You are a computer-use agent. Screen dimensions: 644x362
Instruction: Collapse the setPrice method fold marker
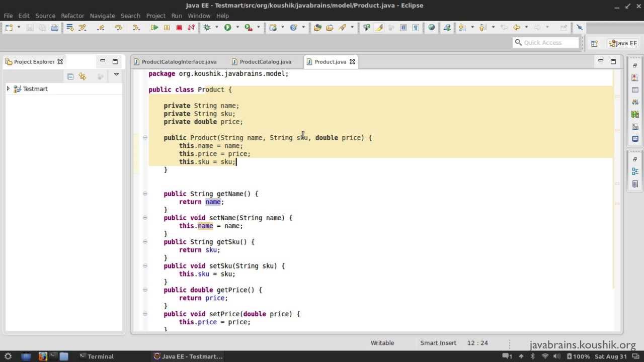pos(145,314)
